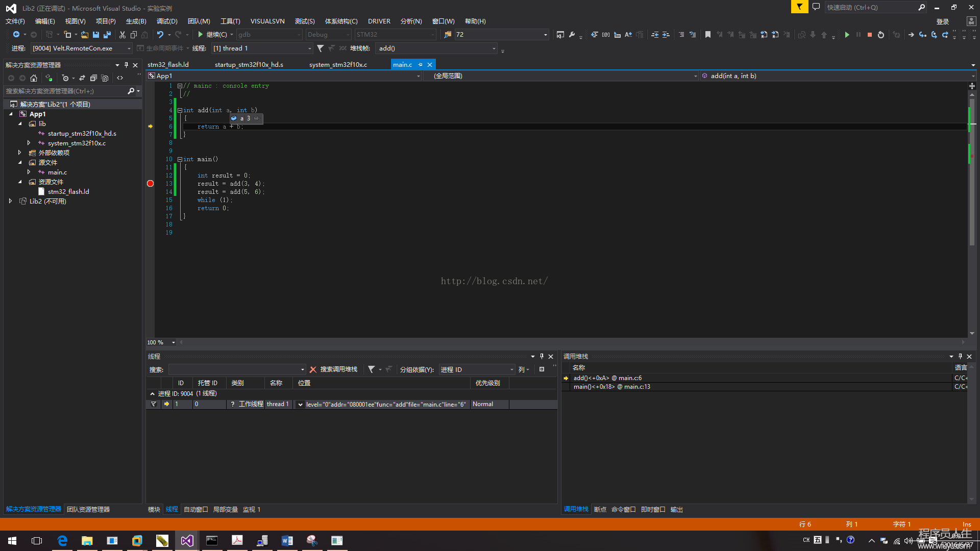Switch to the stm32_flash.ld tab

click(x=168, y=65)
